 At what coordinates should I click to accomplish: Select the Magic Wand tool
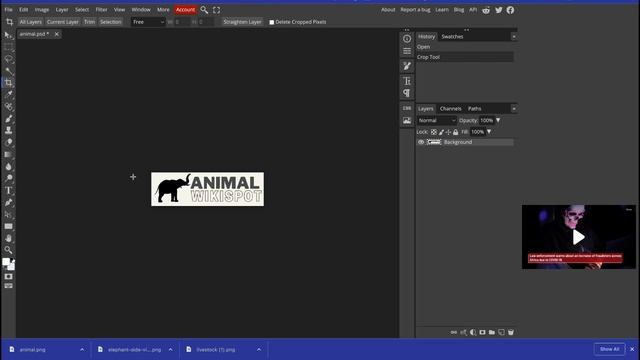8,71
